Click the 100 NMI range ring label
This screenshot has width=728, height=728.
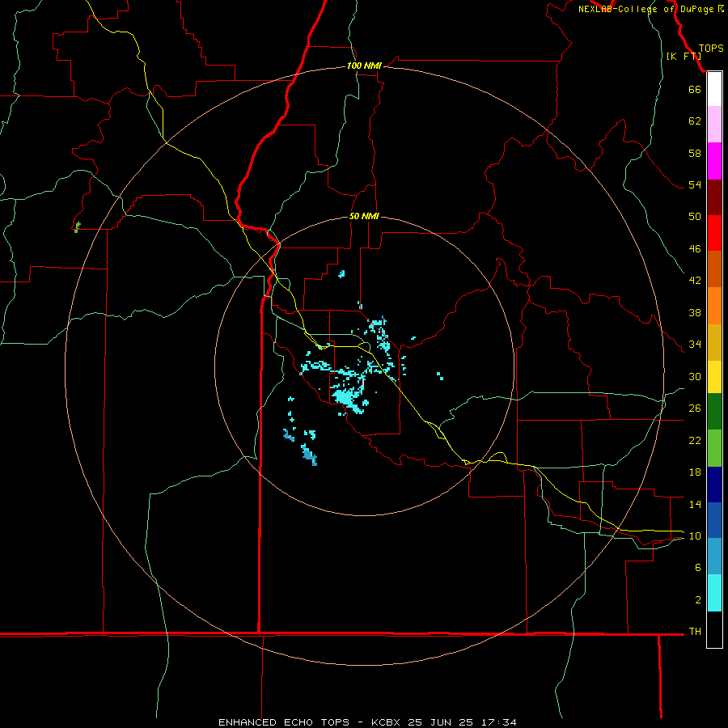point(364,66)
